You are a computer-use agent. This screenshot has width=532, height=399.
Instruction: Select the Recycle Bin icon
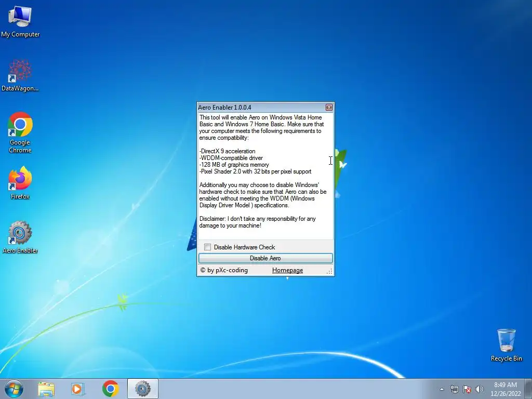pyautogui.click(x=506, y=345)
